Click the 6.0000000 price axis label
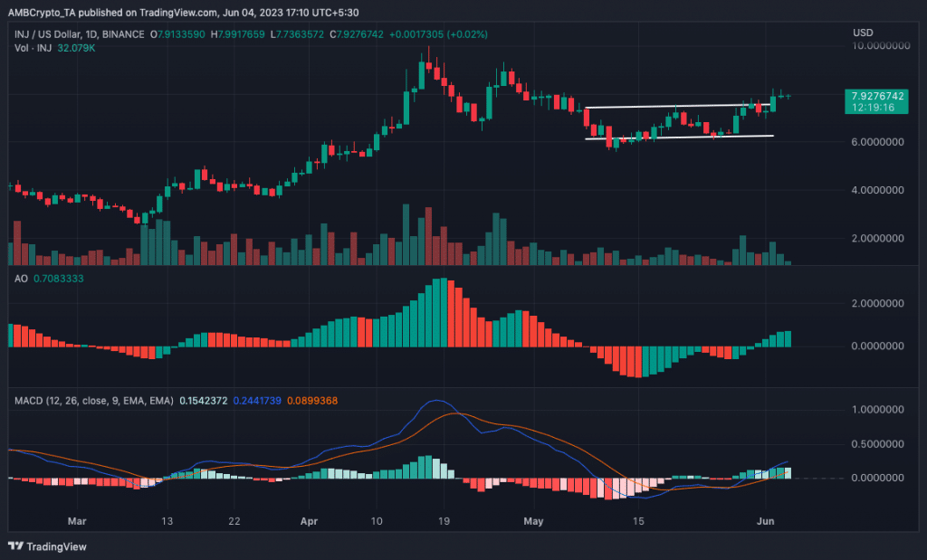This screenshot has height=560, width=927. point(877,142)
